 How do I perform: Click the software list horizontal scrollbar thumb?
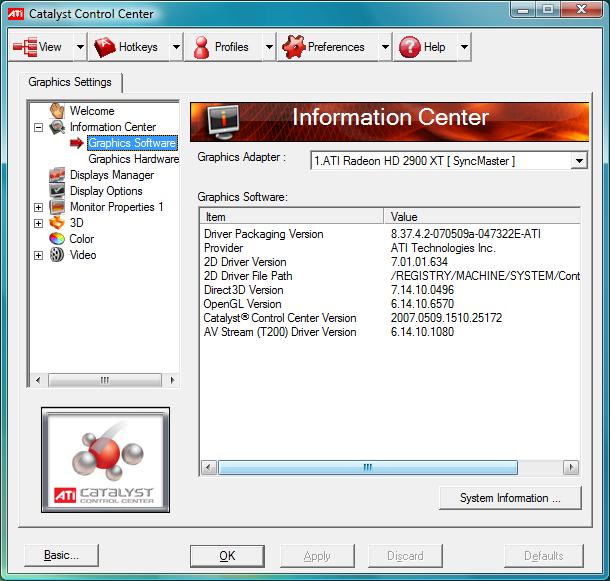click(x=368, y=467)
